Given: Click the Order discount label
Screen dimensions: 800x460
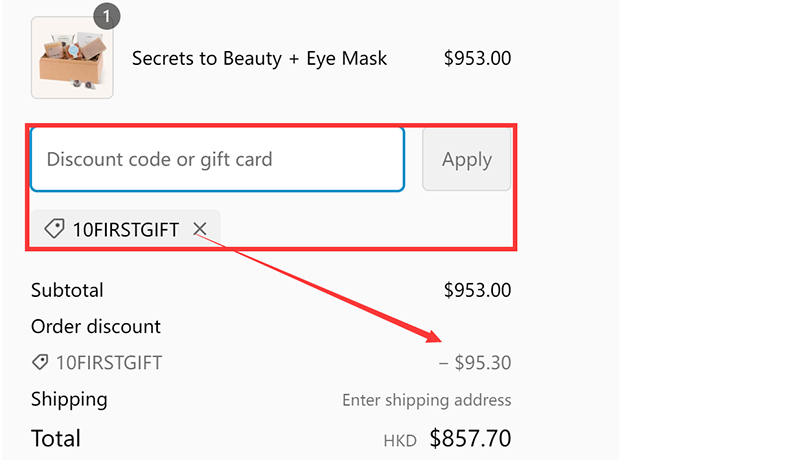Looking at the screenshot, I should [x=96, y=326].
